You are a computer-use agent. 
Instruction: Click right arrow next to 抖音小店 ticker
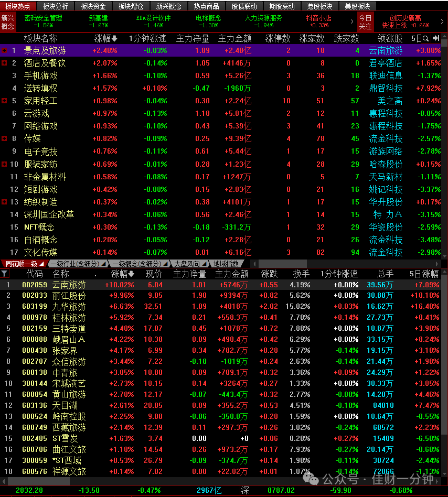click(351, 21)
